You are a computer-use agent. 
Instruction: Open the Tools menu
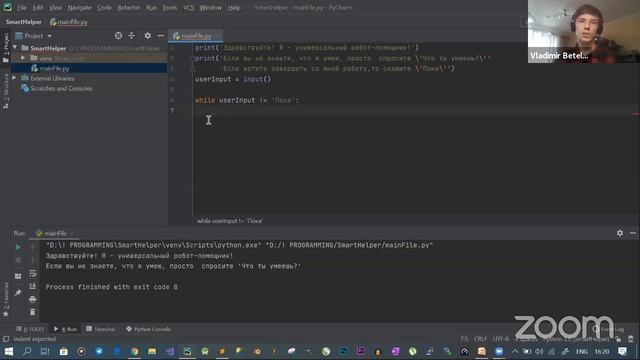(x=170, y=7)
